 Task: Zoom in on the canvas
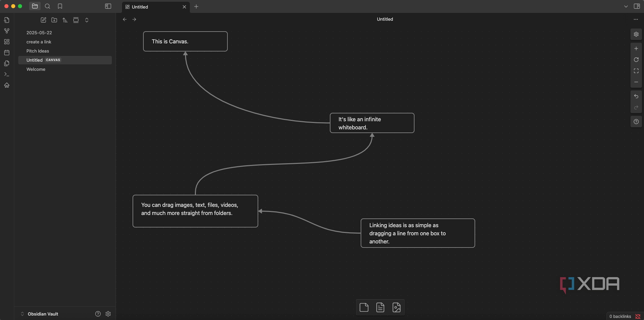pyautogui.click(x=636, y=49)
